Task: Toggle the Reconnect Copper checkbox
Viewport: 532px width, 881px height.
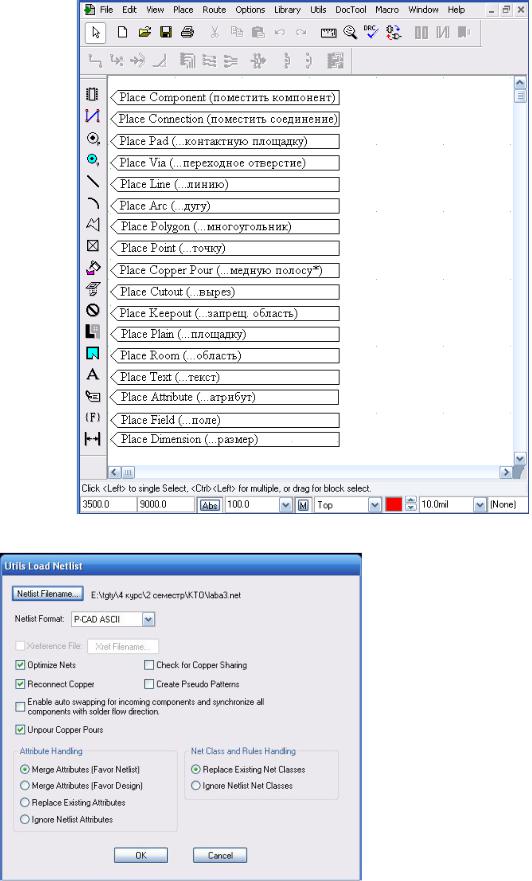Action: point(20,684)
